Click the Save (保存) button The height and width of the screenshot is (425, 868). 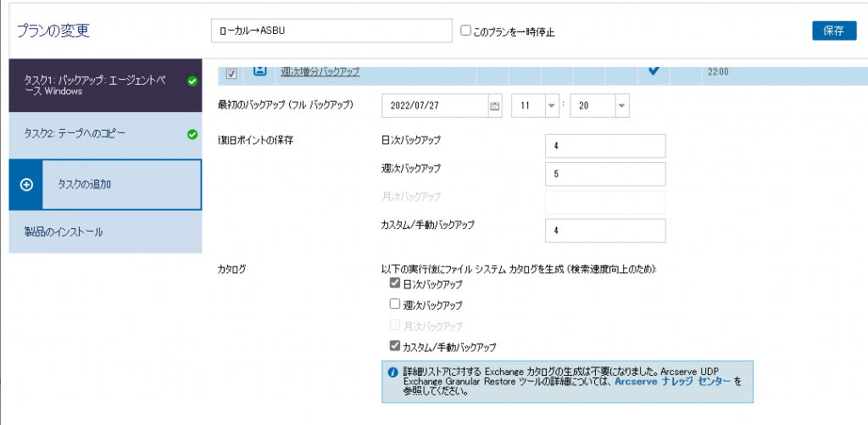point(834,31)
